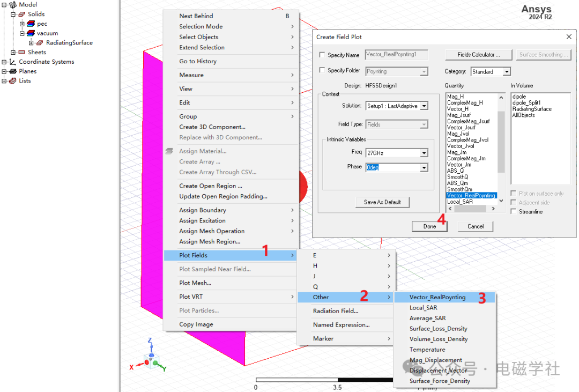Expand the Sheets tree node
This screenshot has height=392, width=579.
13,53
